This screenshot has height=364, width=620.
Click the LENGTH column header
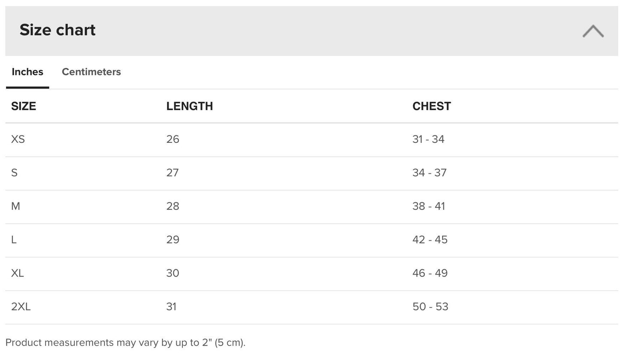click(x=189, y=106)
